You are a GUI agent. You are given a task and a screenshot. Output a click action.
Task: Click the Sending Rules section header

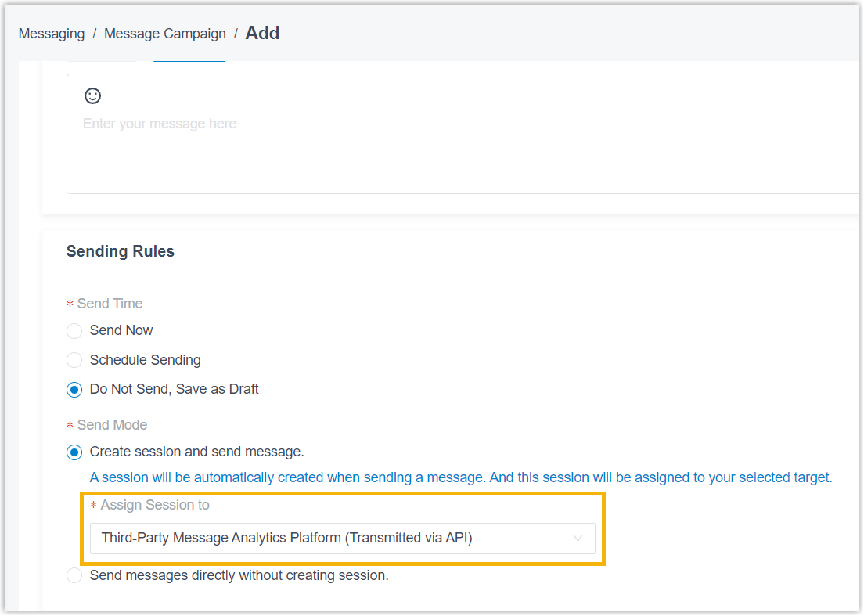pyautogui.click(x=120, y=251)
